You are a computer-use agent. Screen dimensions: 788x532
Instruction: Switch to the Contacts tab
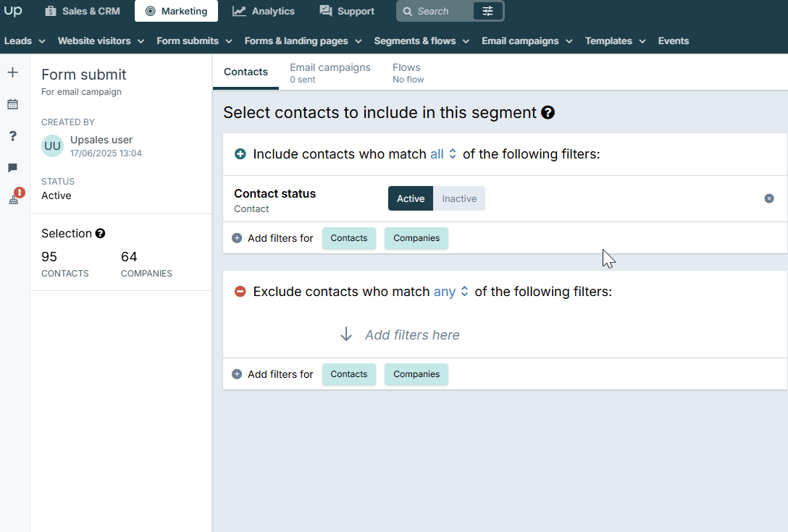point(246,72)
